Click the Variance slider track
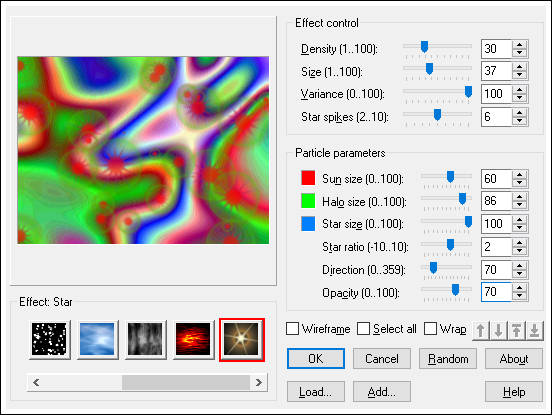The width and height of the screenshot is (552, 415). pyautogui.click(x=437, y=92)
